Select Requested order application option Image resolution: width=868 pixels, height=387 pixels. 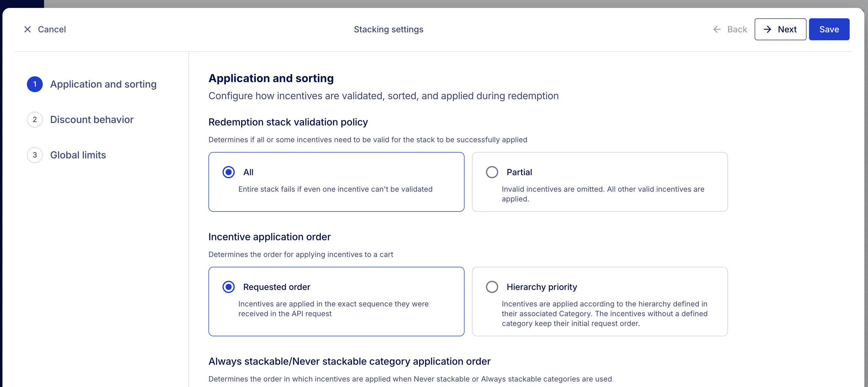click(x=228, y=287)
